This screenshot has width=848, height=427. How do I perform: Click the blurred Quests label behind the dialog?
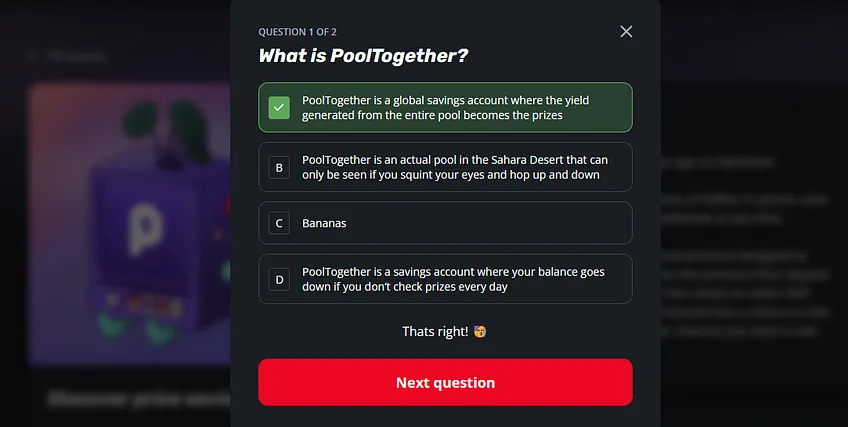click(77, 56)
